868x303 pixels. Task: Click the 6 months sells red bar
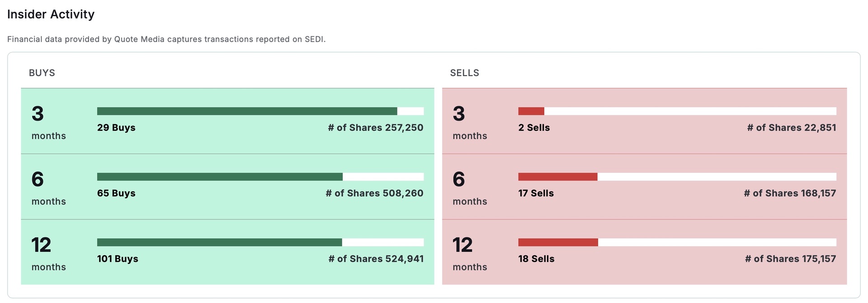pyautogui.click(x=557, y=177)
